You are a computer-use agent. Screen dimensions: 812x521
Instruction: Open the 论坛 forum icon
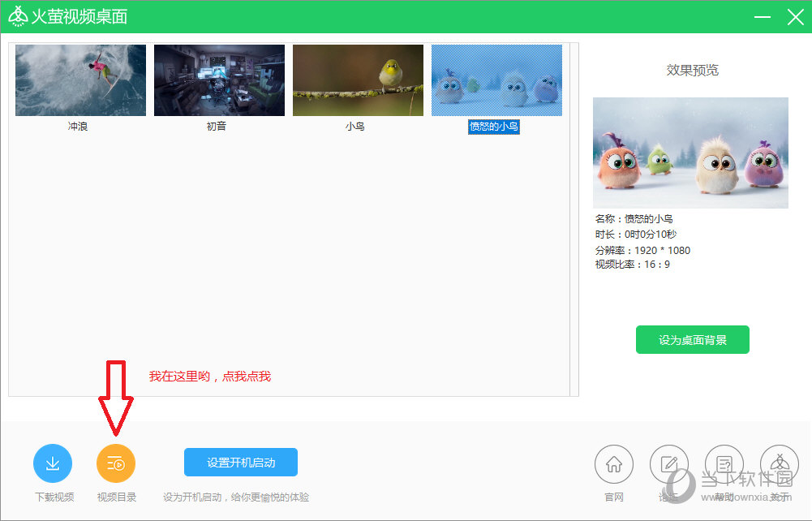click(x=669, y=464)
